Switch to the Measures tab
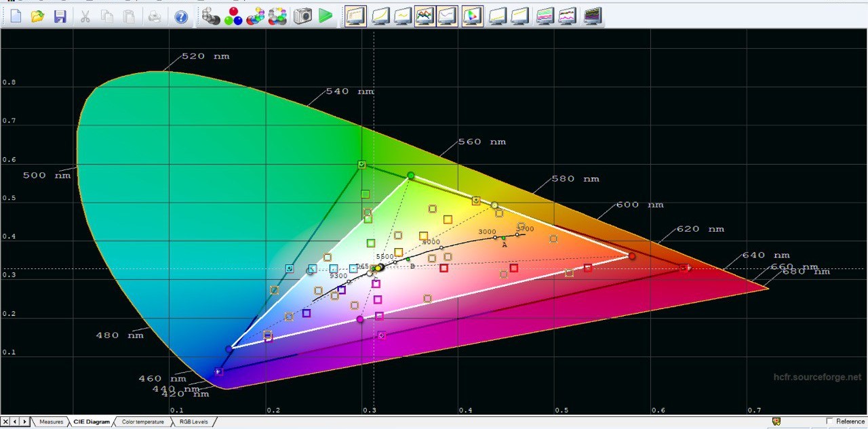 click(51, 422)
